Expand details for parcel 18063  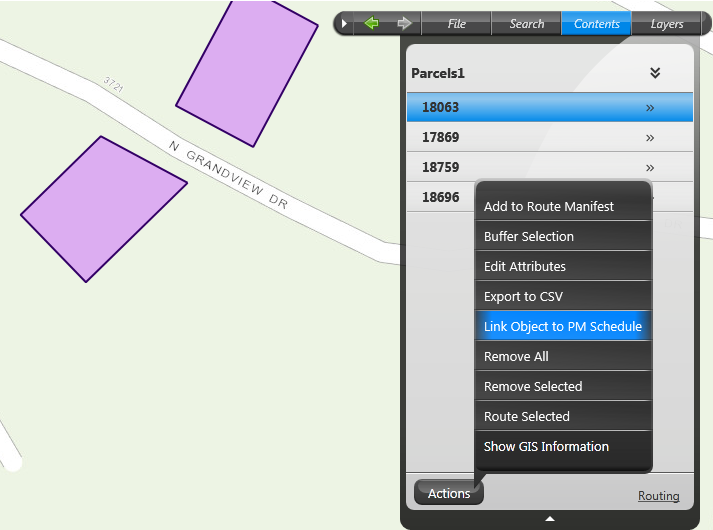click(x=650, y=107)
